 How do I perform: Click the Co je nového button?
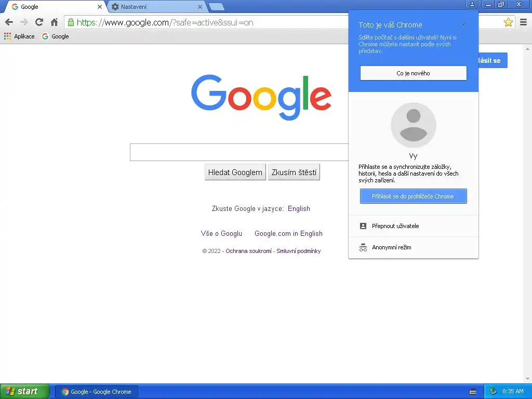tap(413, 73)
